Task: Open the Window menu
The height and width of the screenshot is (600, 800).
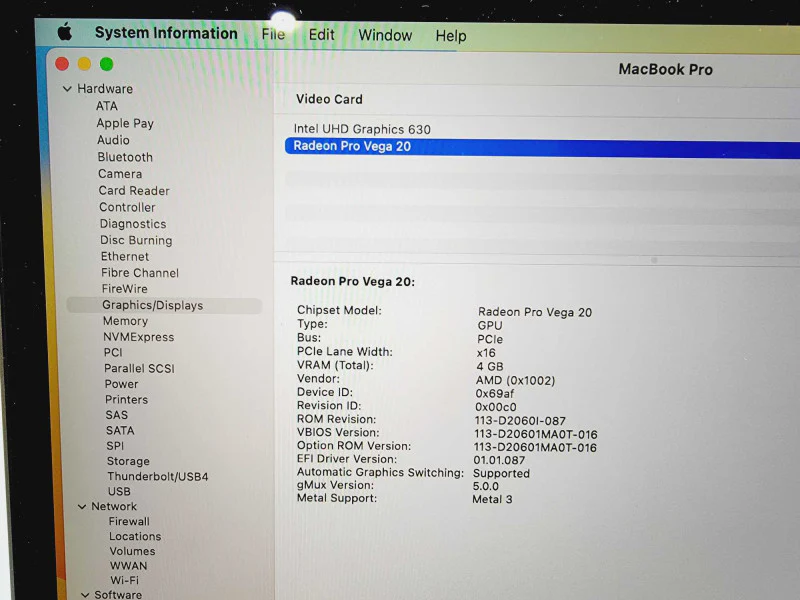Action: pos(385,35)
